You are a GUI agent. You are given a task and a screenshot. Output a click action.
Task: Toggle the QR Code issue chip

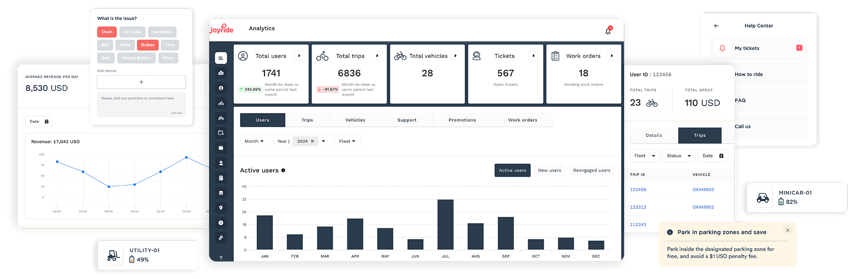click(132, 32)
